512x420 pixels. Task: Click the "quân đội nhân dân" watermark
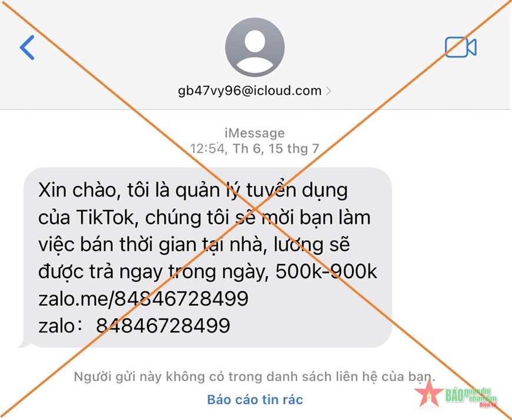[x=480, y=395]
